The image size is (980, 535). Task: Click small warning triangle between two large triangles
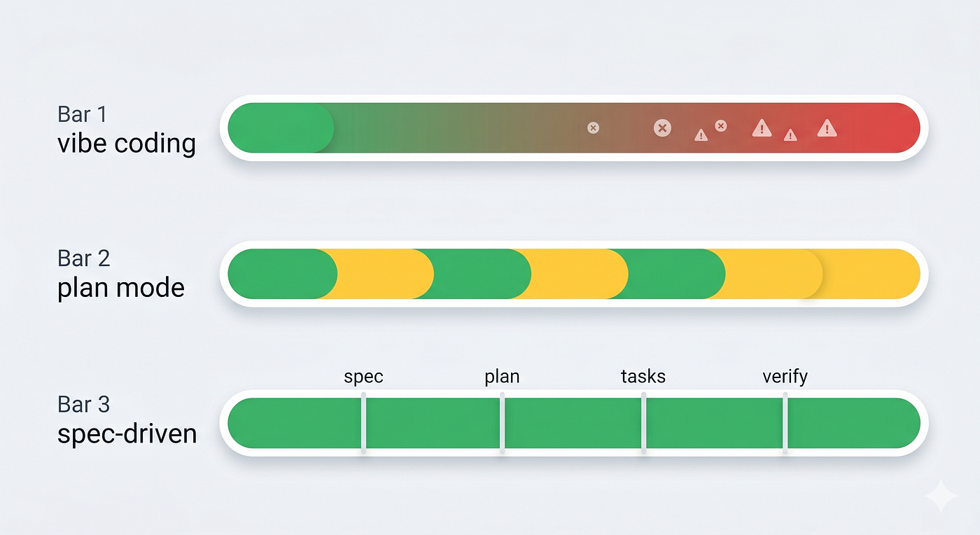[x=790, y=135]
